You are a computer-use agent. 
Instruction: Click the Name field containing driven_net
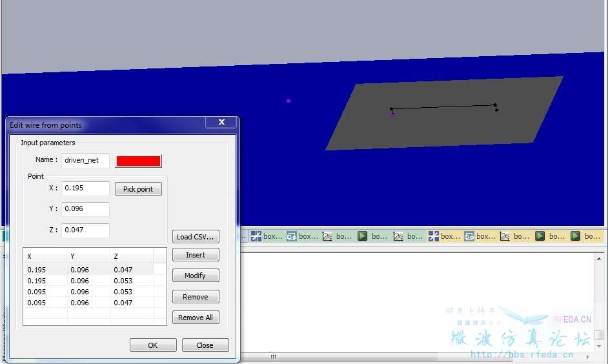tap(85, 161)
